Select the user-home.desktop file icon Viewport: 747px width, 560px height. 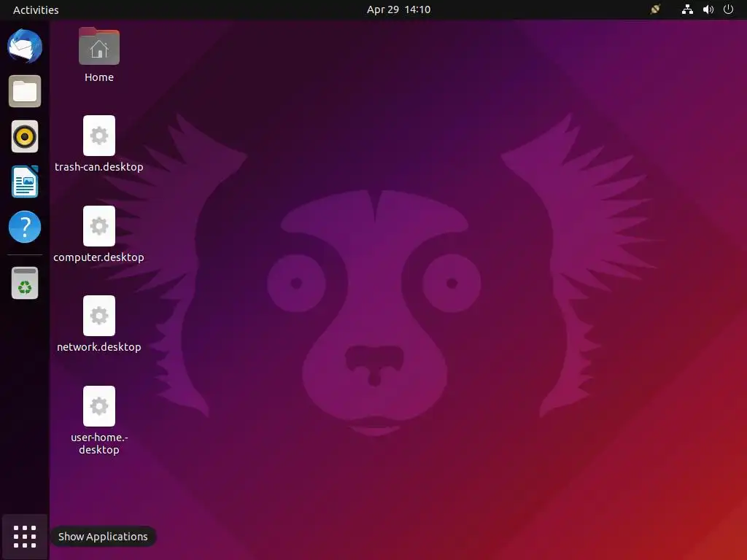coord(99,406)
